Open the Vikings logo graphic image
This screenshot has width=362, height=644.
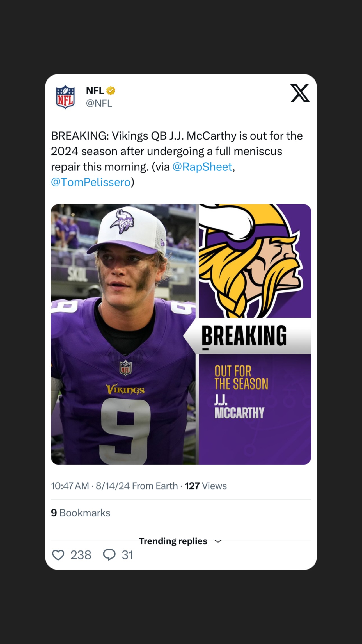[x=255, y=261]
